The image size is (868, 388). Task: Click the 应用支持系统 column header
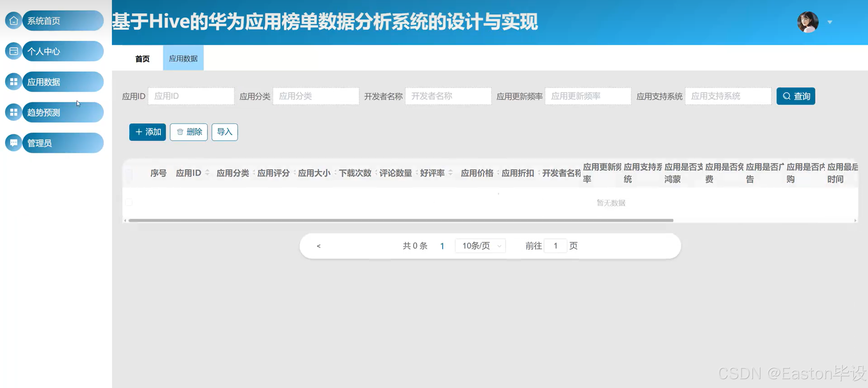[x=643, y=173]
